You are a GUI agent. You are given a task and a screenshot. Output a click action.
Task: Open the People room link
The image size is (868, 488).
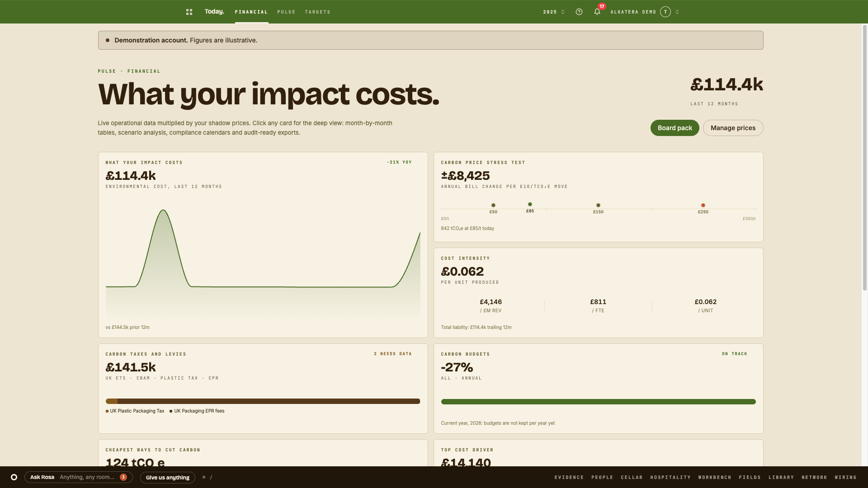tap(602, 478)
